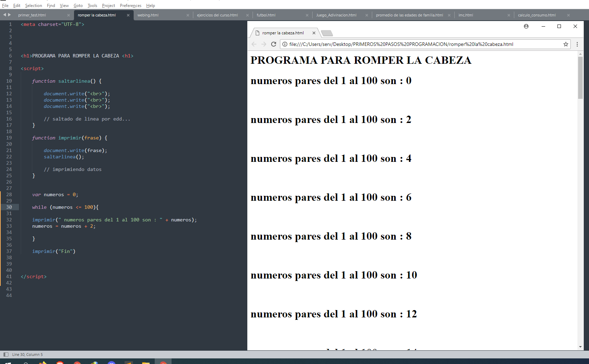Switch to ejercicios del curso.html tab

pyautogui.click(x=217, y=15)
